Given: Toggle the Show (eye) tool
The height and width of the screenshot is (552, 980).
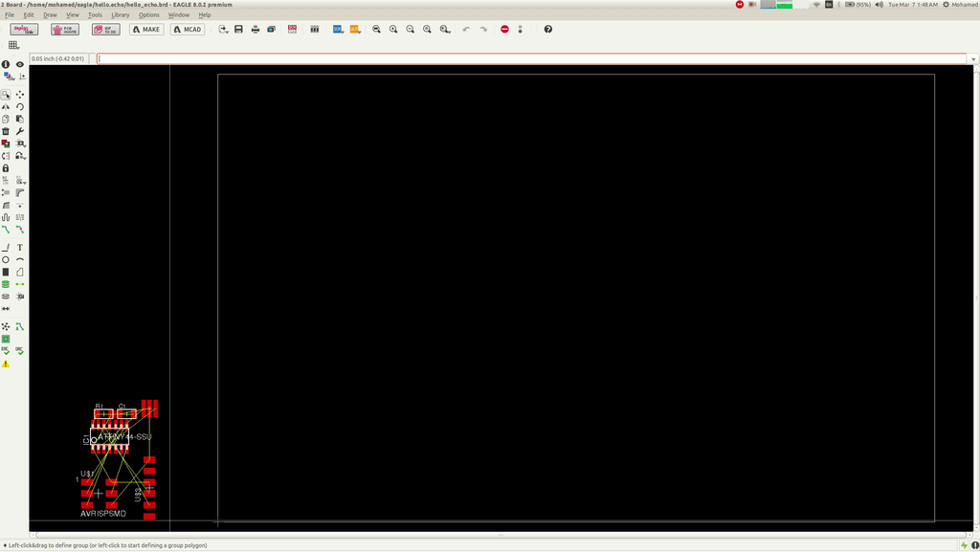Looking at the screenshot, I should (20, 64).
